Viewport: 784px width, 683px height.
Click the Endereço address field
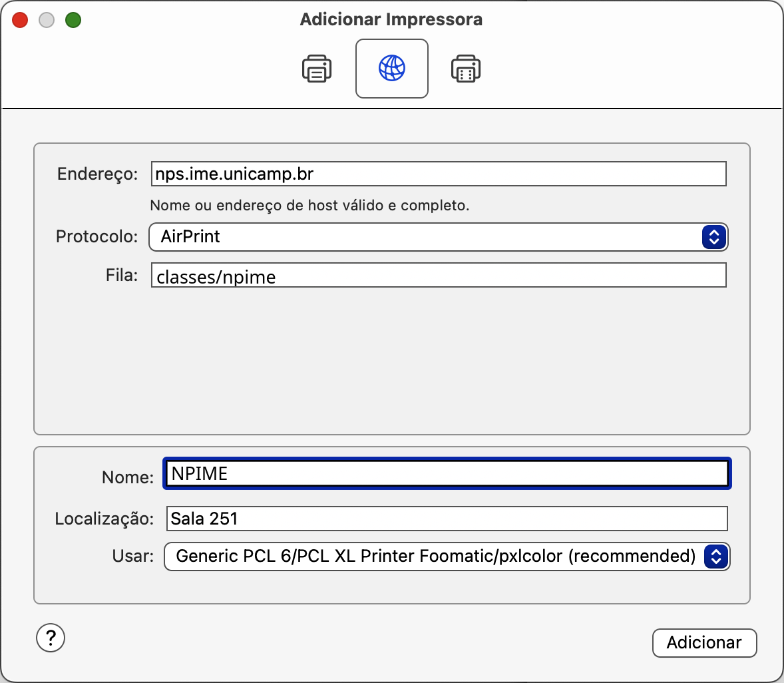(439, 174)
